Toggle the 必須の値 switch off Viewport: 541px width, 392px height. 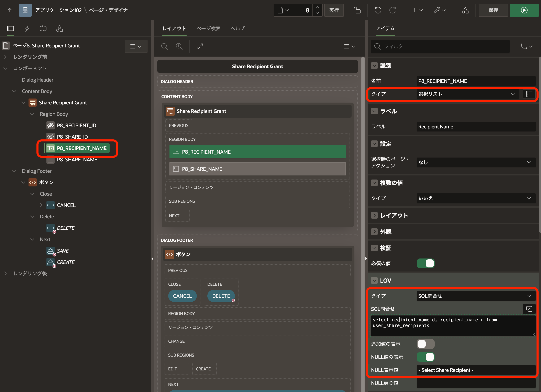click(425, 263)
